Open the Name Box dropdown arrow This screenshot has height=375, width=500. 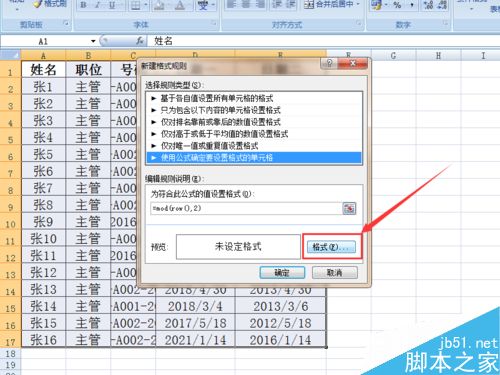pos(93,41)
